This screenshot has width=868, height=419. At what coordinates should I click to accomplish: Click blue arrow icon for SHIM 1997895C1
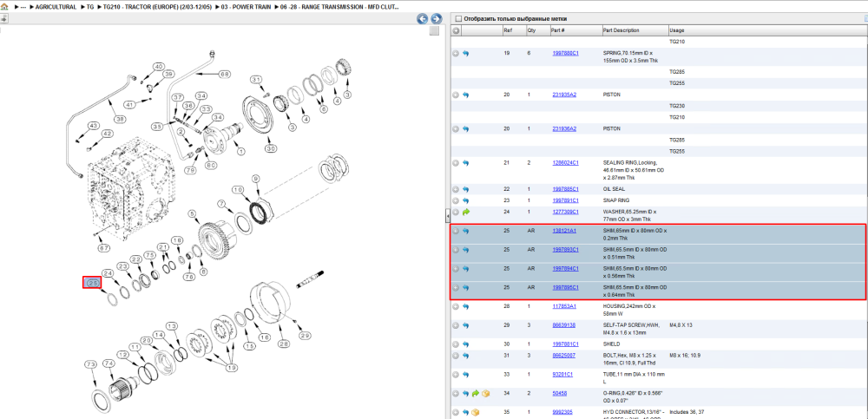465,288
